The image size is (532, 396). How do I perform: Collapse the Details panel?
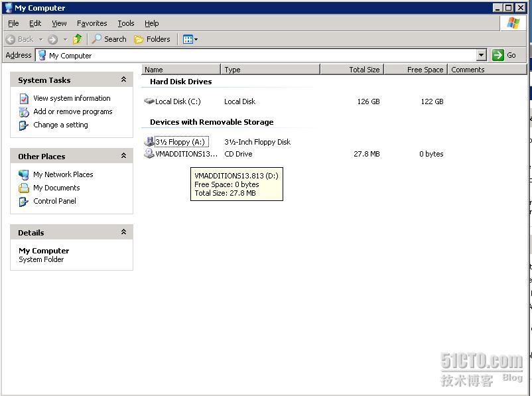click(123, 232)
